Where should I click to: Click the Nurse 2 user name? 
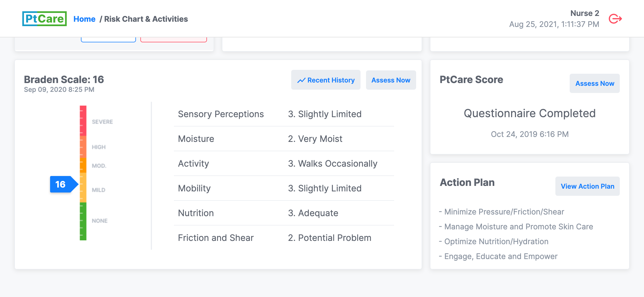(x=585, y=13)
